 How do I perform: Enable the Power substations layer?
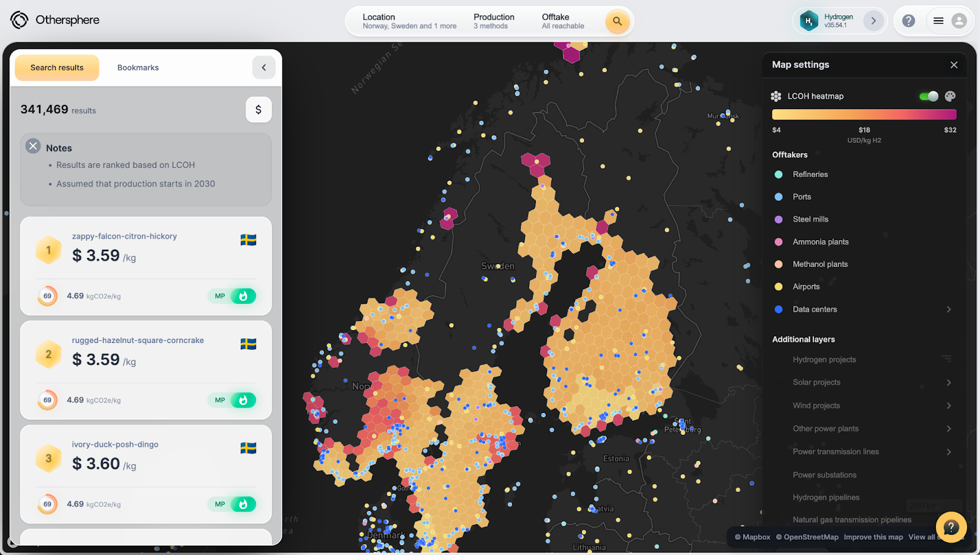pos(824,475)
